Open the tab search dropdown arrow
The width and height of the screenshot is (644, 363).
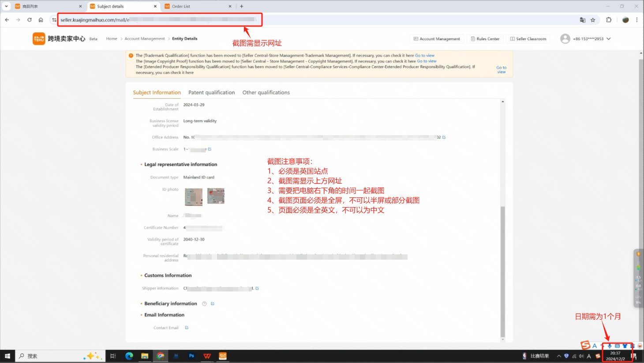(x=6, y=6)
